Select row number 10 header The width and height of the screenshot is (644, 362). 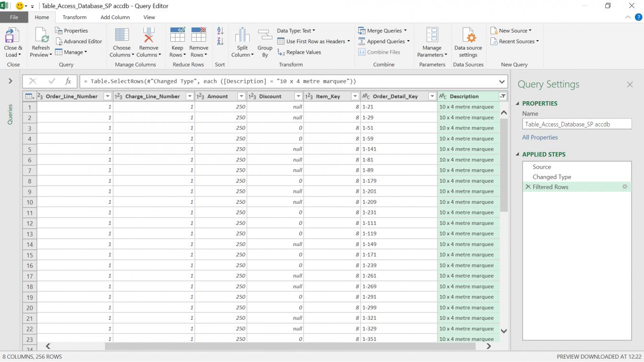click(30, 202)
